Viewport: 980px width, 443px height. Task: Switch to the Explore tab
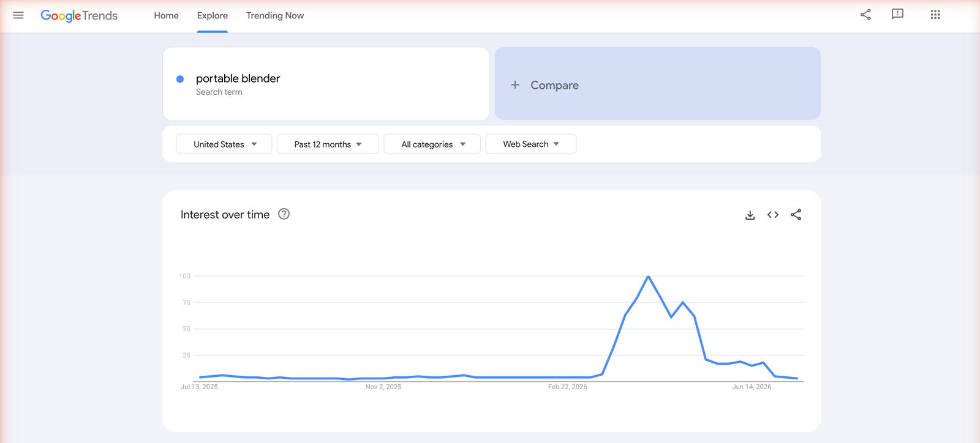pos(213,16)
